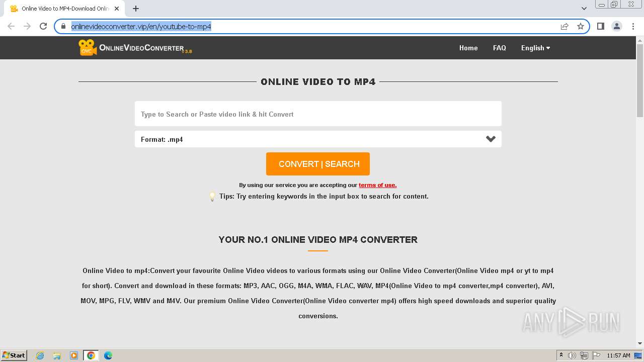Select Chrome in the taskbar
This screenshot has width=644, height=362.
click(x=91, y=355)
